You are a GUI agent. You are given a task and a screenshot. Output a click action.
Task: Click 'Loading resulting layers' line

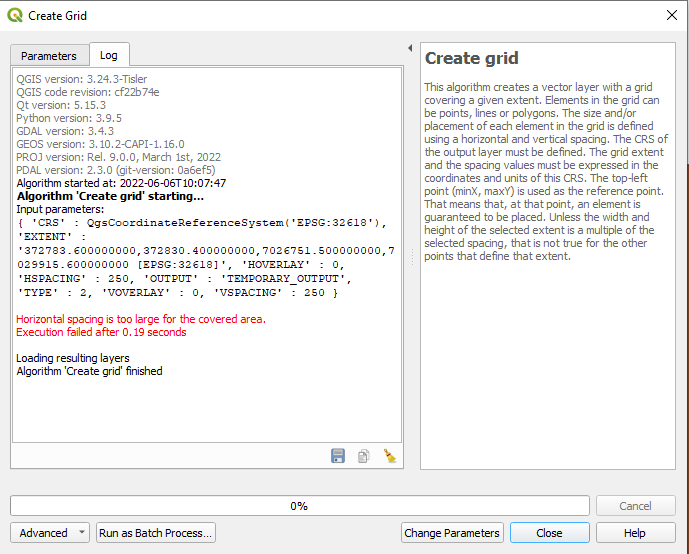pyautogui.click(x=73, y=358)
